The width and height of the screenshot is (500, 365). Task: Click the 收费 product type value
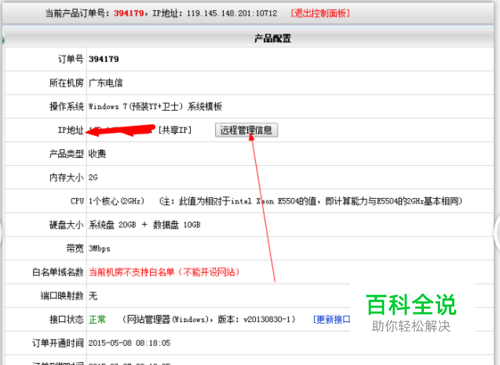coord(97,154)
